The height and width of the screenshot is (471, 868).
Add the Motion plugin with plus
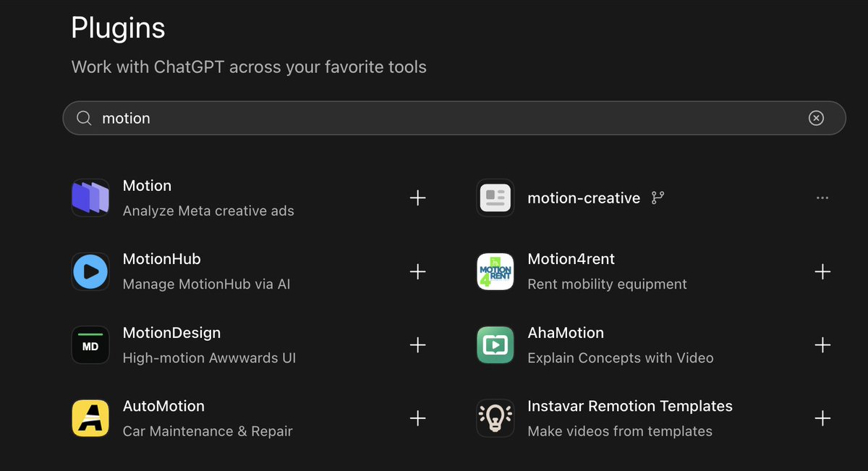point(417,198)
